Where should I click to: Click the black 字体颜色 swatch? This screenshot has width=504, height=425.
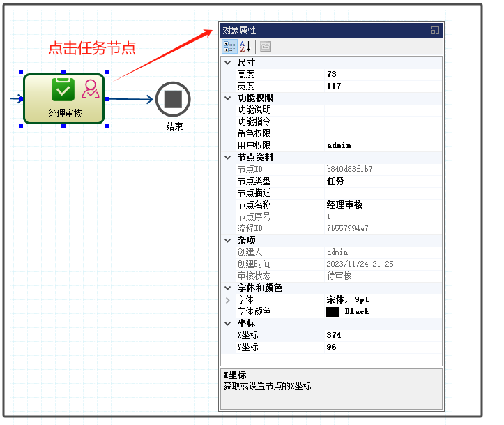(333, 312)
